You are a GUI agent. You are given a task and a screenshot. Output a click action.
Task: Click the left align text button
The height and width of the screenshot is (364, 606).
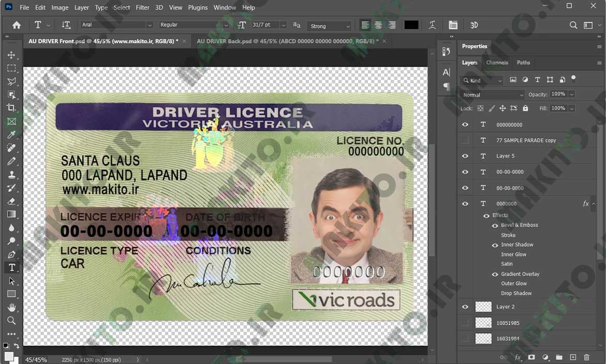click(x=365, y=25)
